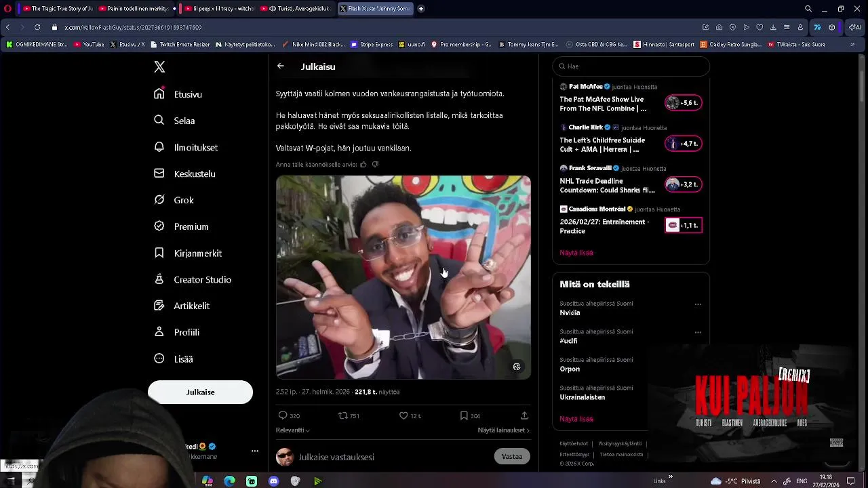Expand the Relevantti sort dropdown

pos(293,430)
